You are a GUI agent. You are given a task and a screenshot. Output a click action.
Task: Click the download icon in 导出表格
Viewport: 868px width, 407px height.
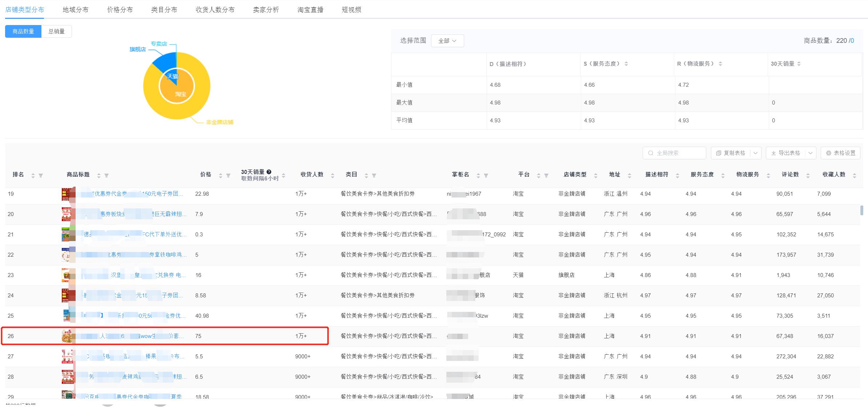tap(773, 153)
